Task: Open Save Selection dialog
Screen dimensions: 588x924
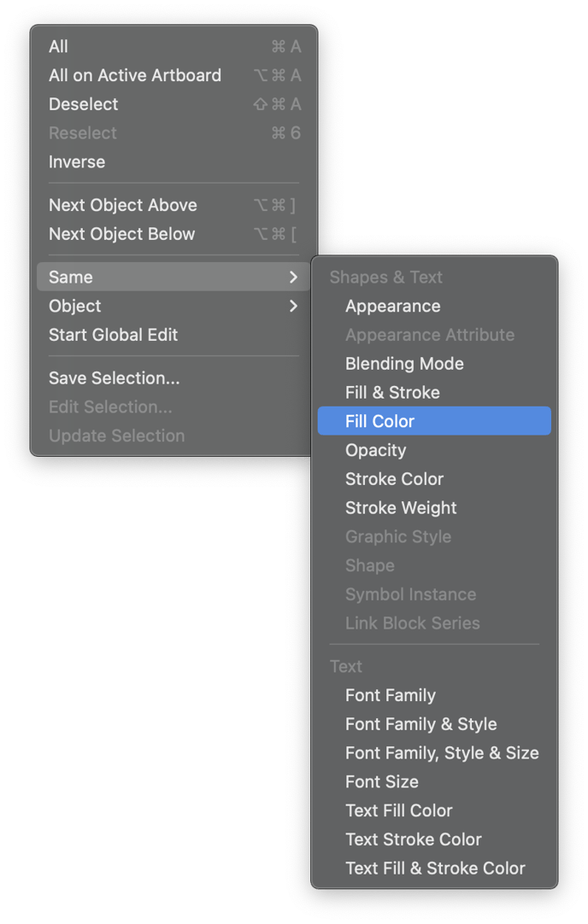Action: pos(115,378)
